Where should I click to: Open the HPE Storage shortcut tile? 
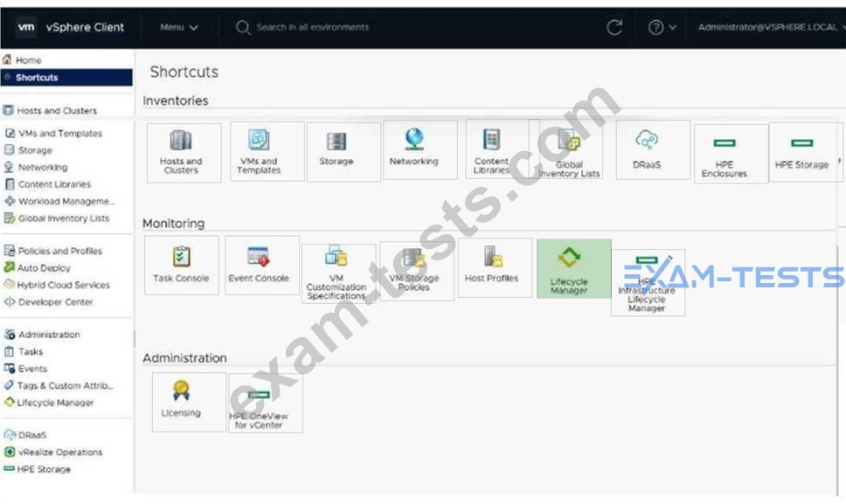point(806,152)
